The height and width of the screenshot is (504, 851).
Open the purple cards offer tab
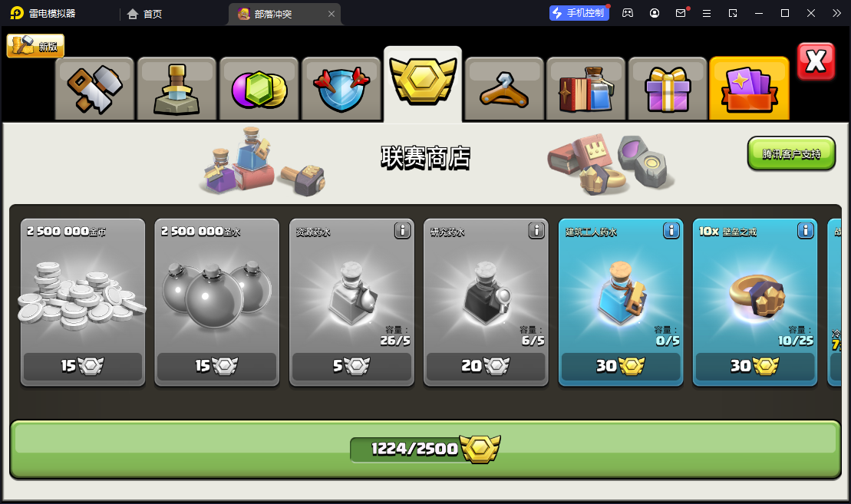point(750,89)
